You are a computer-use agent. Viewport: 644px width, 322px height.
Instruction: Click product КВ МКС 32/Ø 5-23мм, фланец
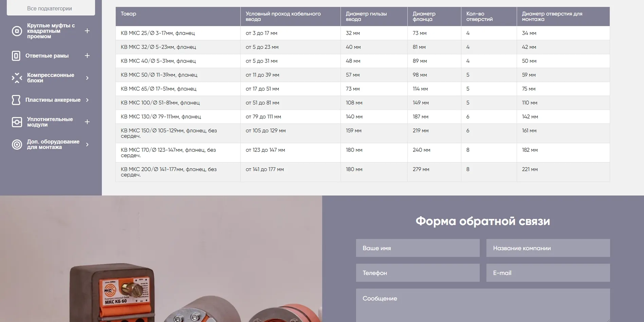point(159,47)
